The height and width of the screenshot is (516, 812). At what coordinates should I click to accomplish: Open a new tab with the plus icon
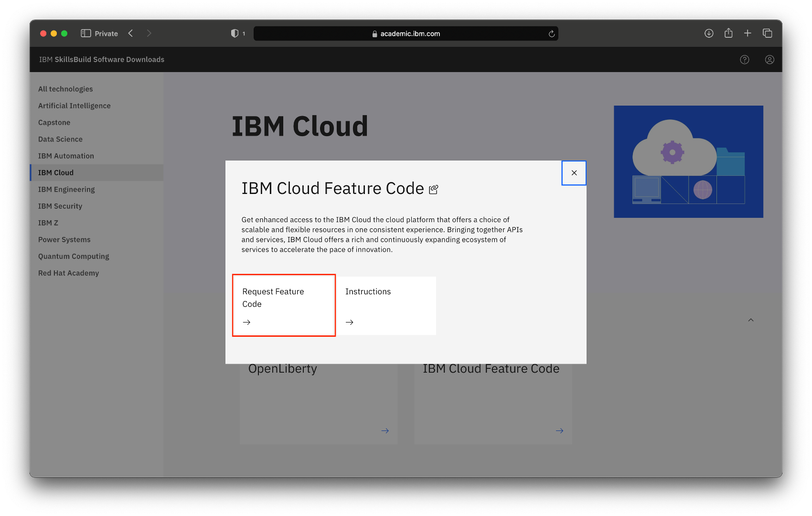(x=748, y=33)
